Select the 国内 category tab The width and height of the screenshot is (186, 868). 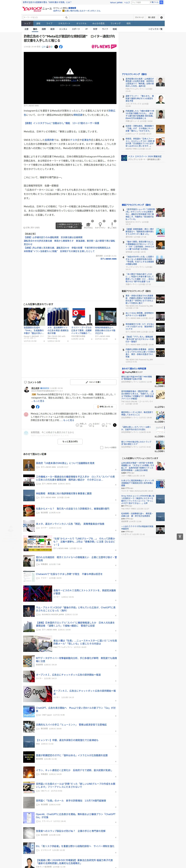pos(35,29)
